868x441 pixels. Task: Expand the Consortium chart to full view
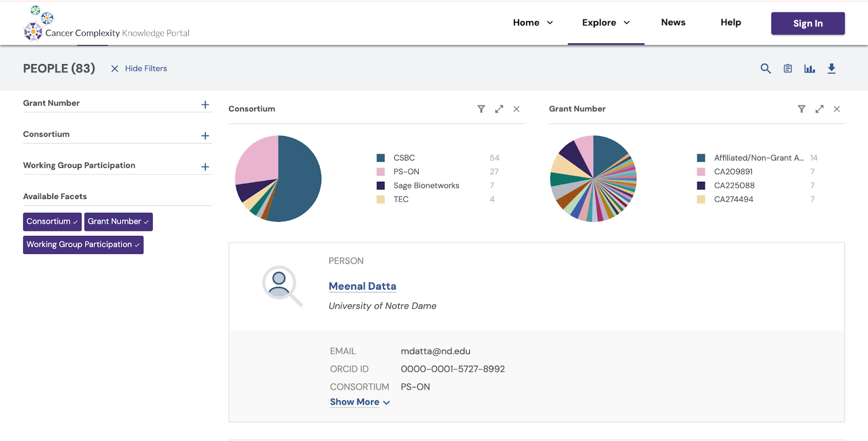coord(499,109)
